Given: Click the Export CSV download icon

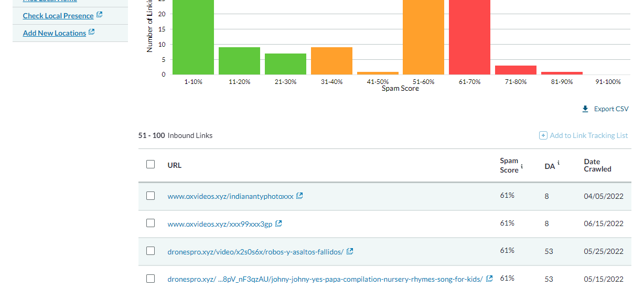Looking at the screenshot, I should (x=585, y=109).
